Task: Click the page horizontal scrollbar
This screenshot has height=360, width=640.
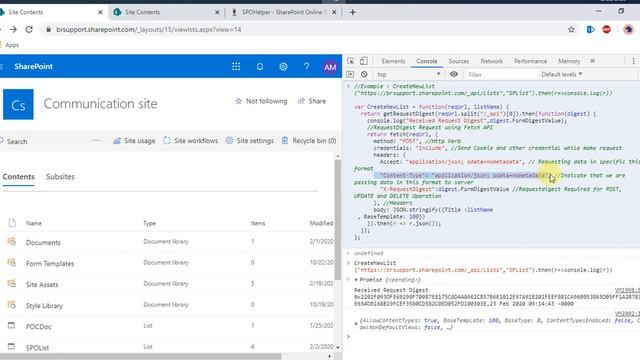Action: [x=140, y=356]
